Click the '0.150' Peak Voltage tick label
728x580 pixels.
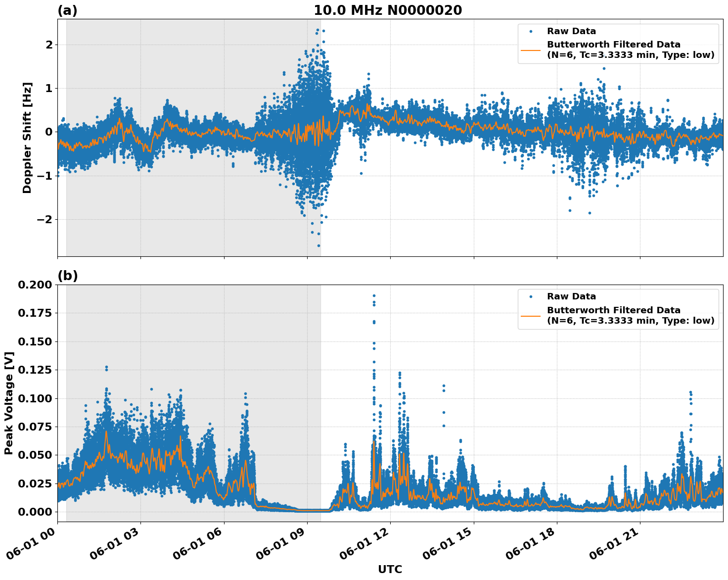pos(35,341)
